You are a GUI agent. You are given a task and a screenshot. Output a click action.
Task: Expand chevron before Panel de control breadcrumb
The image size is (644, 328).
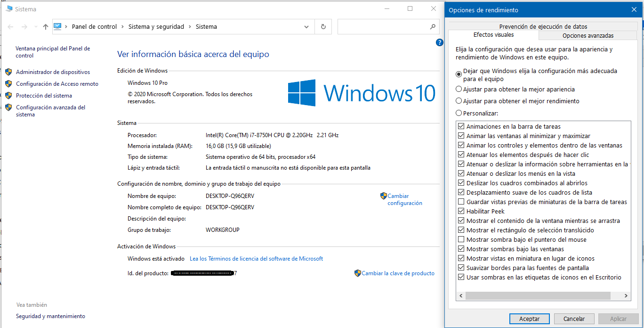pyautogui.click(x=66, y=27)
